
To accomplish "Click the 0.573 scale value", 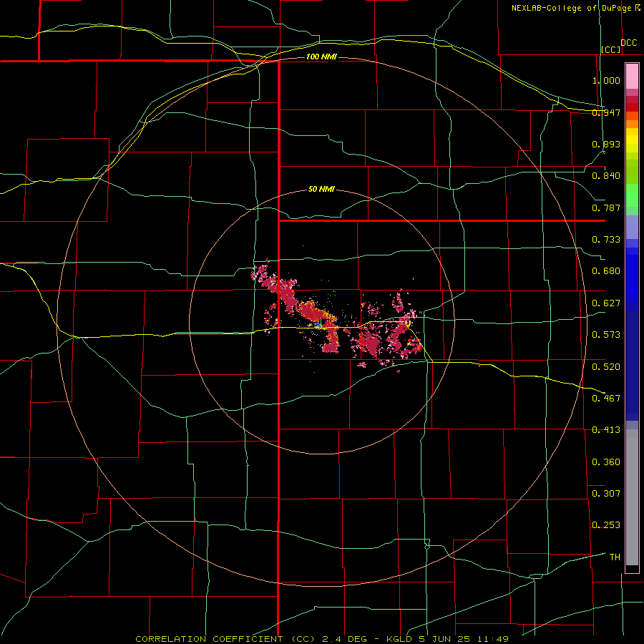I will tap(606, 335).
